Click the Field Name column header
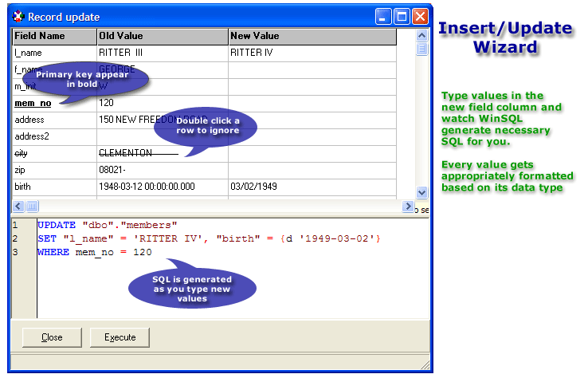Viewport: 588px width, 378px height. pyautogui.click(x=55, y=36)
